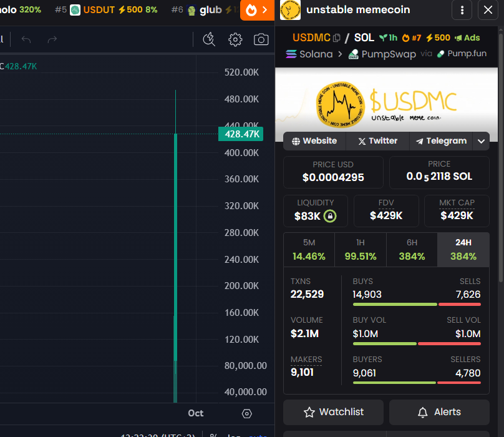Image resolution: width=504 pixels, height=437 pixels.
Task: Close the unstable memecoin panel
Action: (488, 10)
